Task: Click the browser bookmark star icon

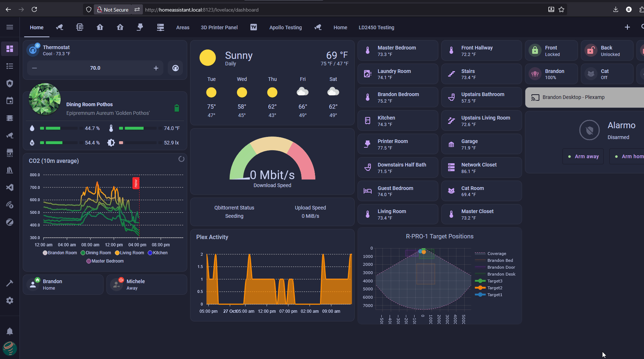Action: coord(561,10)
